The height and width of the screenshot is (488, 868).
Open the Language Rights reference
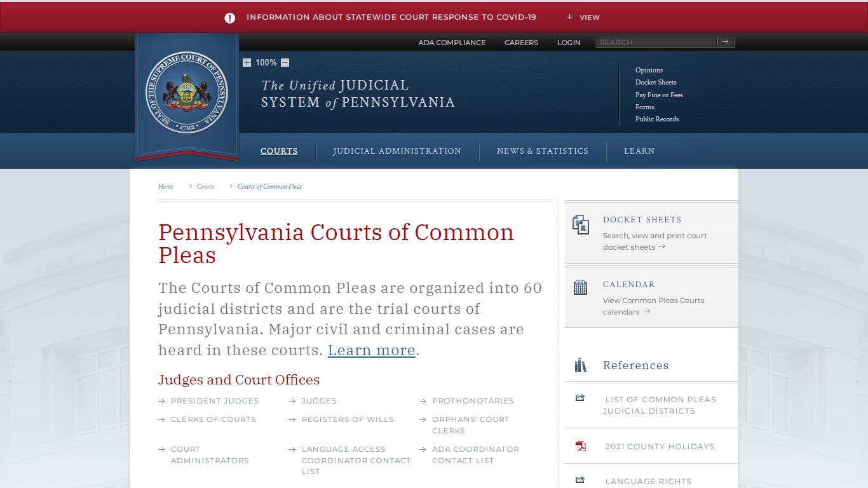point(648,482)
